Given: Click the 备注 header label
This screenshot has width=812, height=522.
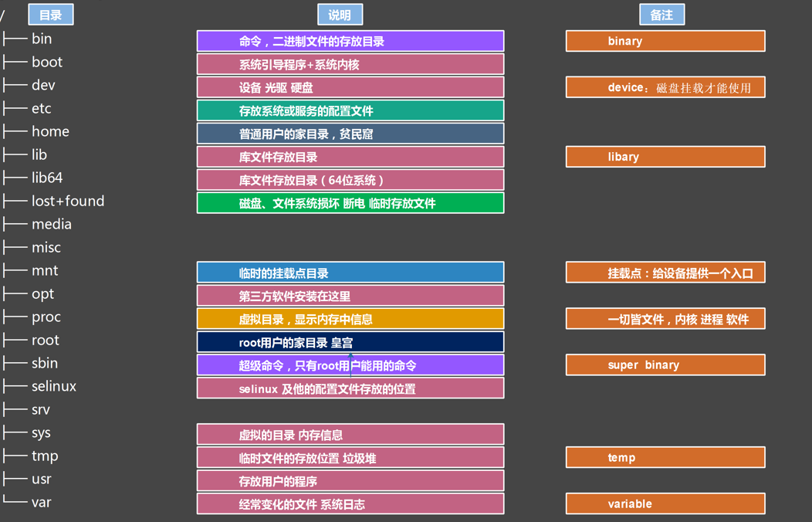Looking at the screenshot, I should [x=661, y=15].
